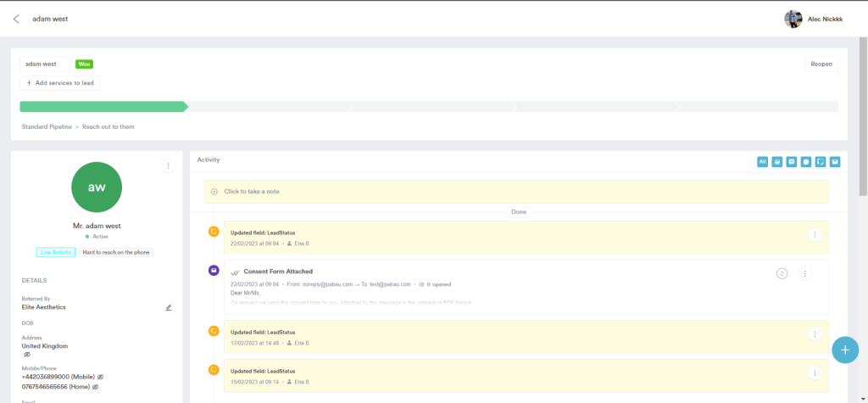The height and width of the screenshot is (403, 868).
Task: Select the Low Activity tag
Action: 56,252
